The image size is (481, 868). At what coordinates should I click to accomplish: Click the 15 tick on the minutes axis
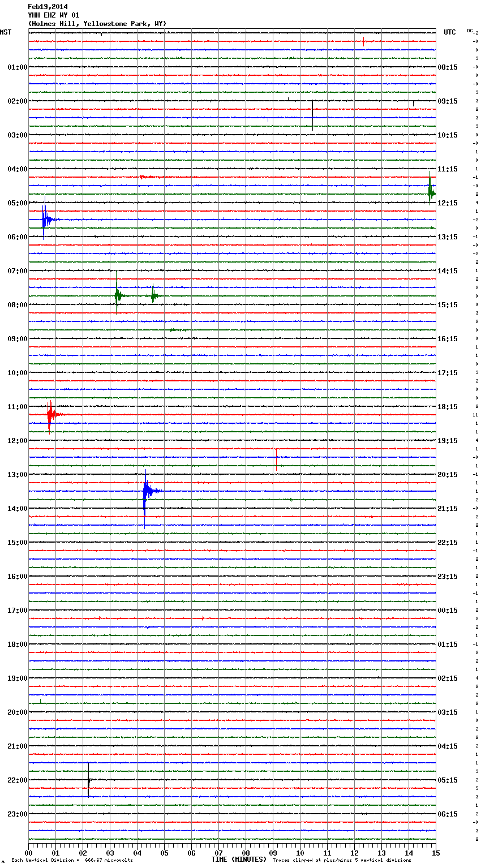coord(435,853)
